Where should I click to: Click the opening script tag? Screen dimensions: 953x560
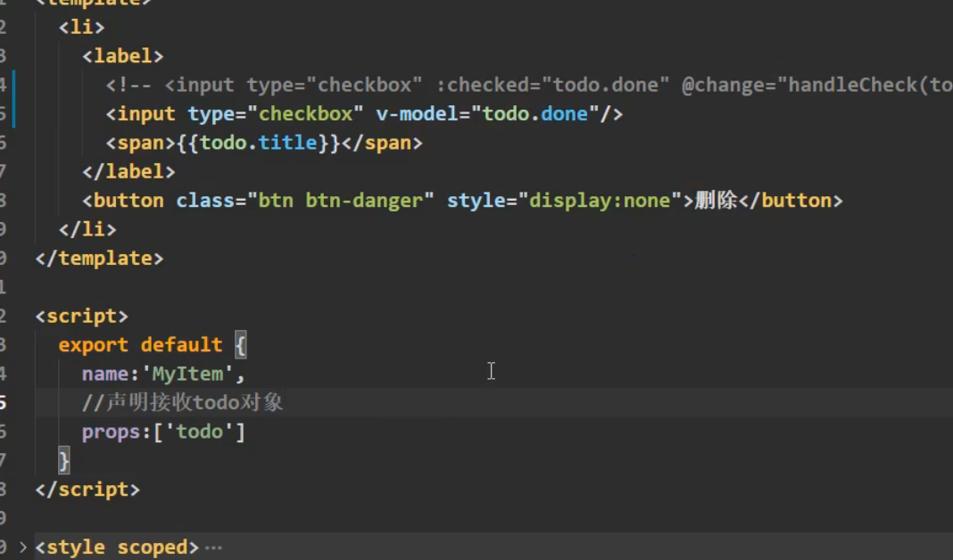(x=82, y=316)
